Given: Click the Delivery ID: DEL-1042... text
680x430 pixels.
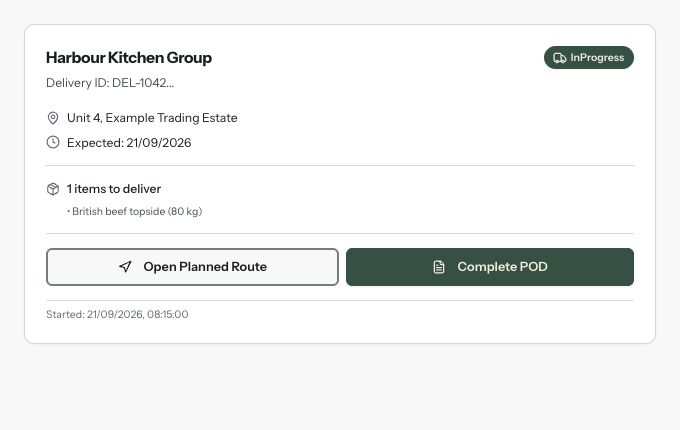Looking at the screenshot, I should 110,83.
